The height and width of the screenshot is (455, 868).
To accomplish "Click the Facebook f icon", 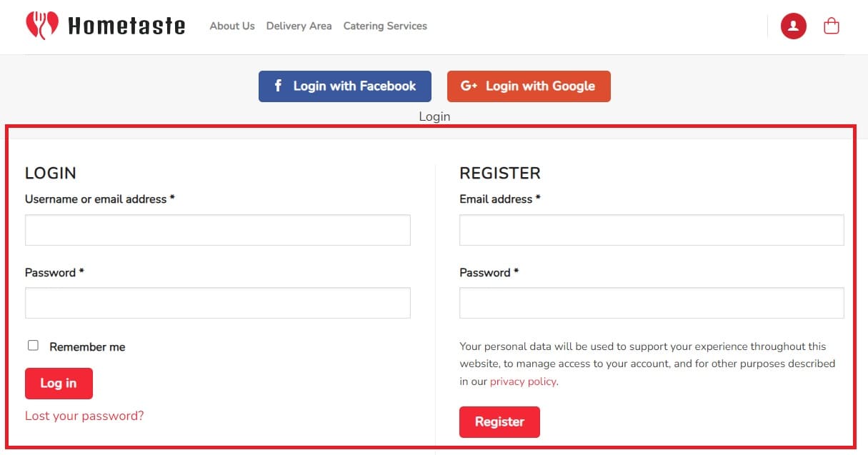I will pos(279,86).
